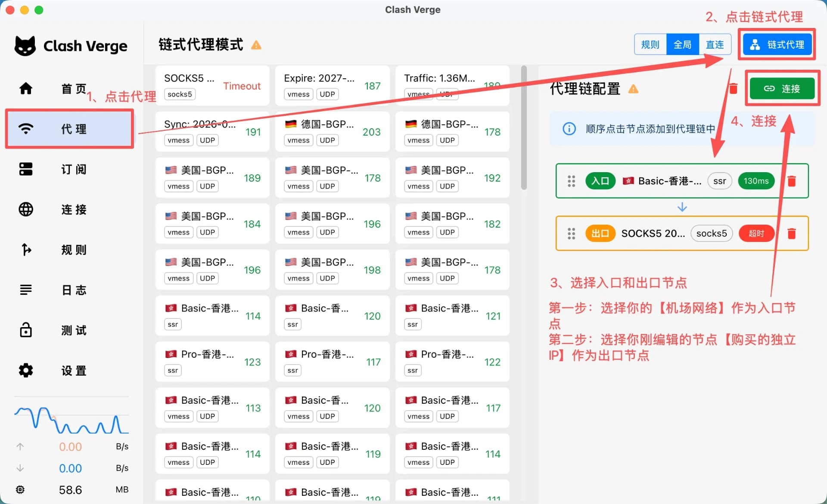Viewport: 827px width, 504px height.
Task: Click the Clash Verge cat logo
Action: (25, 46)
